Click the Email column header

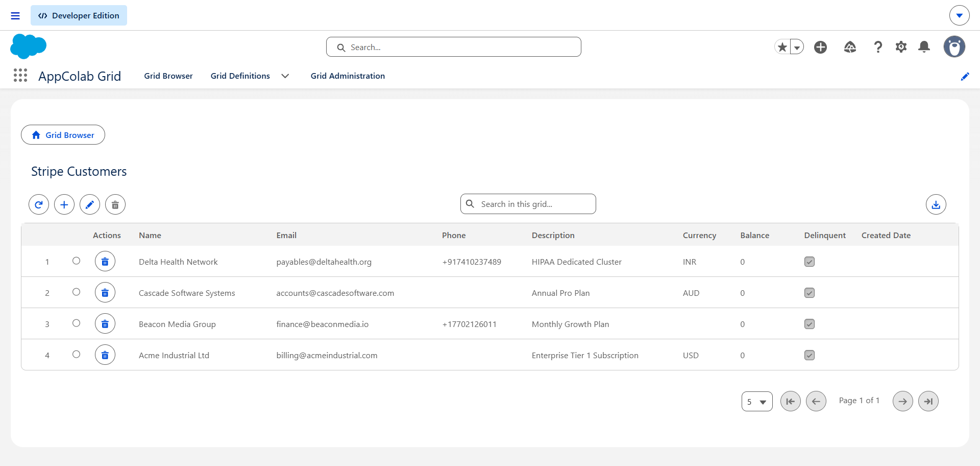click(286, 236)
